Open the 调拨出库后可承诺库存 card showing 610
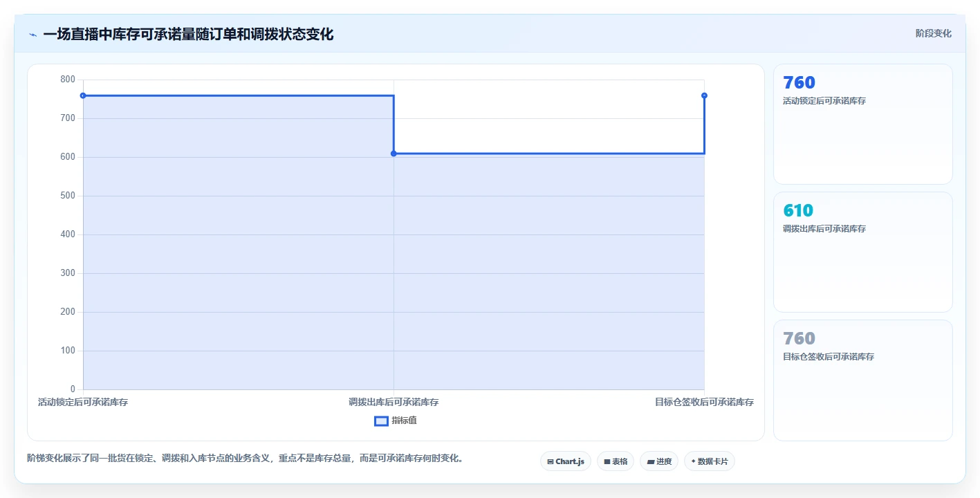Screen dimensions: 980x498 [x=862, y=252]
